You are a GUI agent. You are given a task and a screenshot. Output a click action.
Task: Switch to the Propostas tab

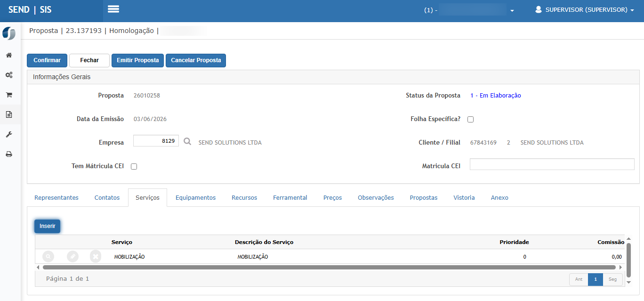[x=424, y=197]
